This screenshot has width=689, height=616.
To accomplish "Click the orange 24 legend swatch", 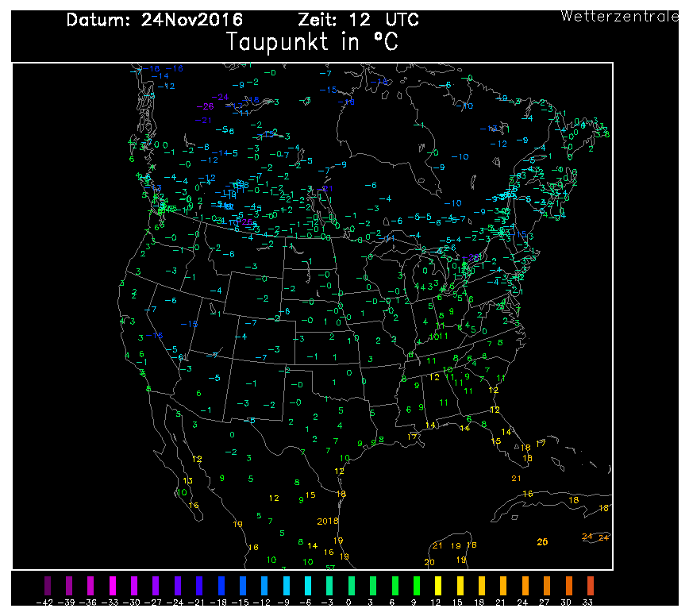I will pos(524,587).
